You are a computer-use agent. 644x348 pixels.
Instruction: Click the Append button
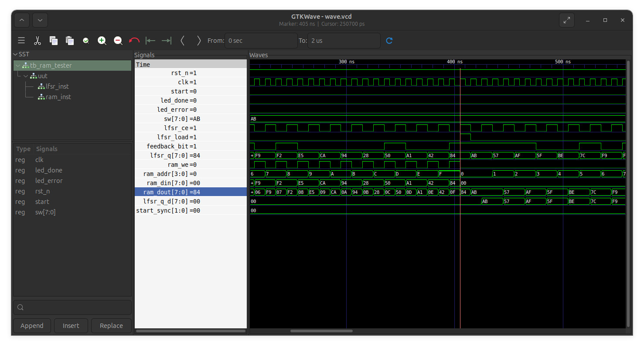(x=32, y=326)
